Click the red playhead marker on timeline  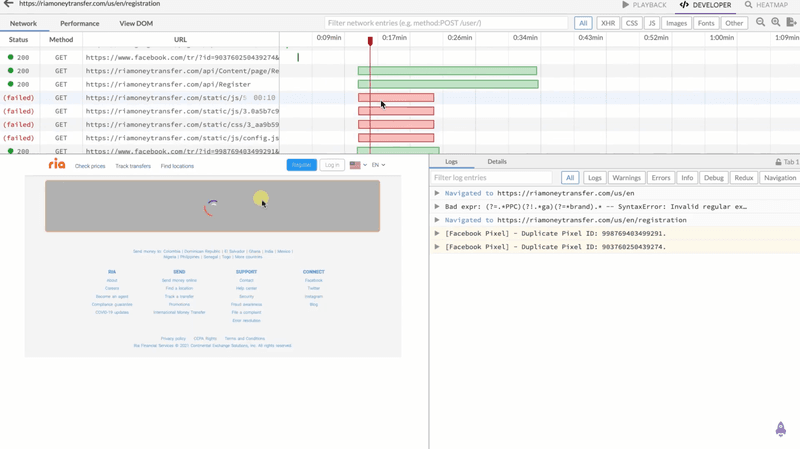pos(370,40)
